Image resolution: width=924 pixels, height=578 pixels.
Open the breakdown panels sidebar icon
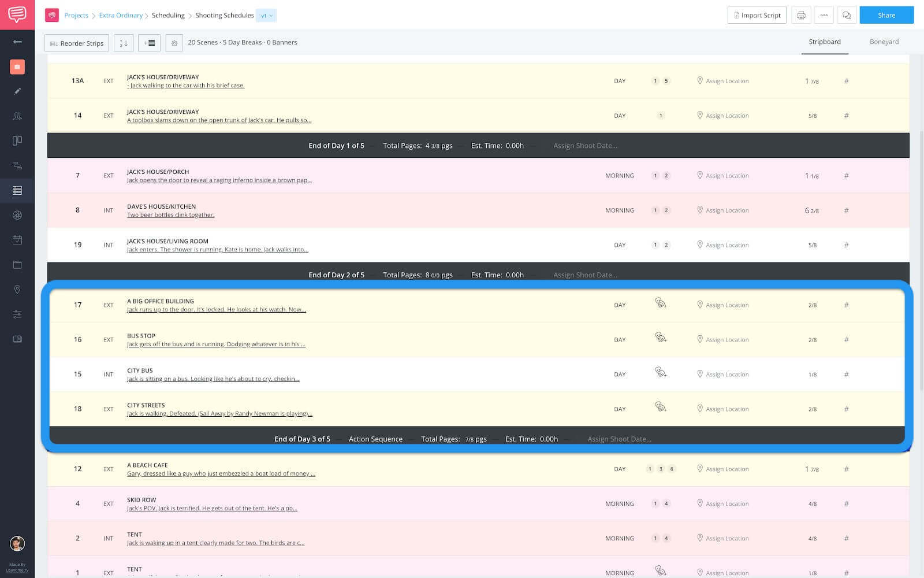(17, 140)
